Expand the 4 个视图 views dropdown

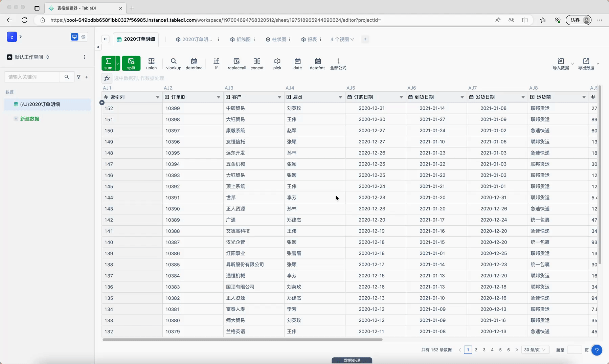coord(342,39)
